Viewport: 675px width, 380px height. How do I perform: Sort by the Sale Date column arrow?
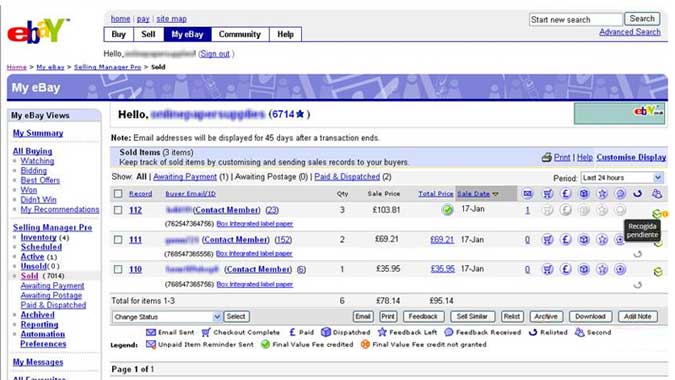coord(495,194)
